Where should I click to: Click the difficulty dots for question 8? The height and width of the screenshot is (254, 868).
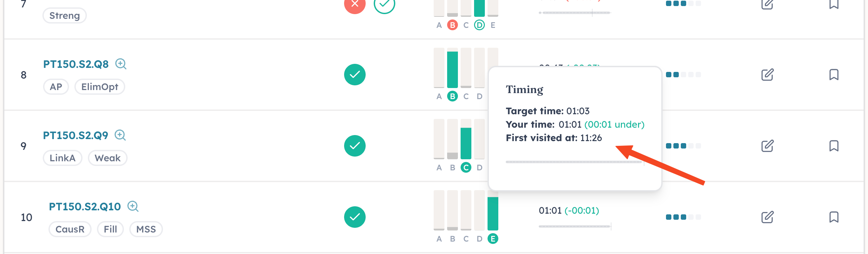click(x=683, y=74)
